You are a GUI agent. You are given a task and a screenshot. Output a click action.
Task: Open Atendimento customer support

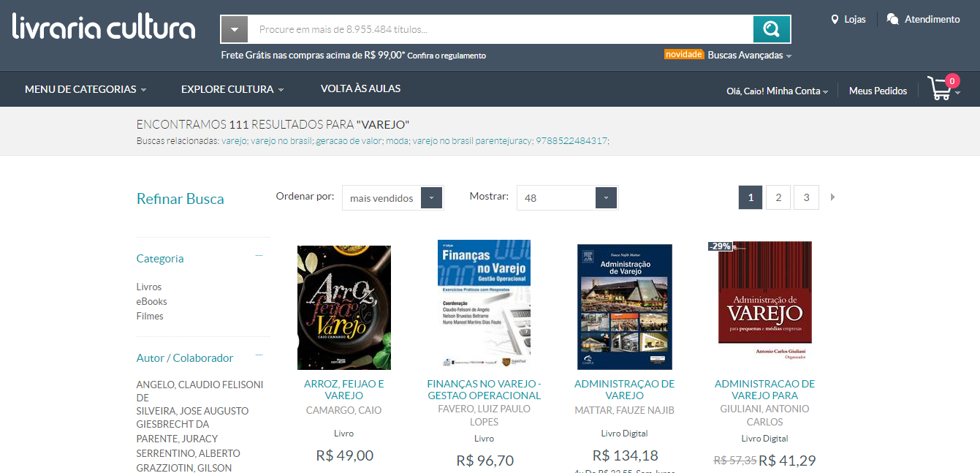923,20
